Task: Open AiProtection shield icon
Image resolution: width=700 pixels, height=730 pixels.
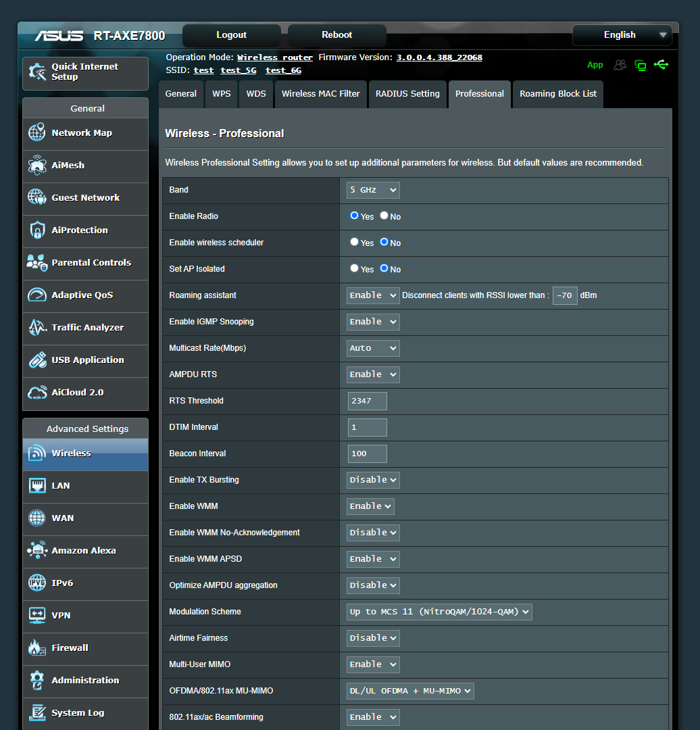Action: (x=37, y=230)
